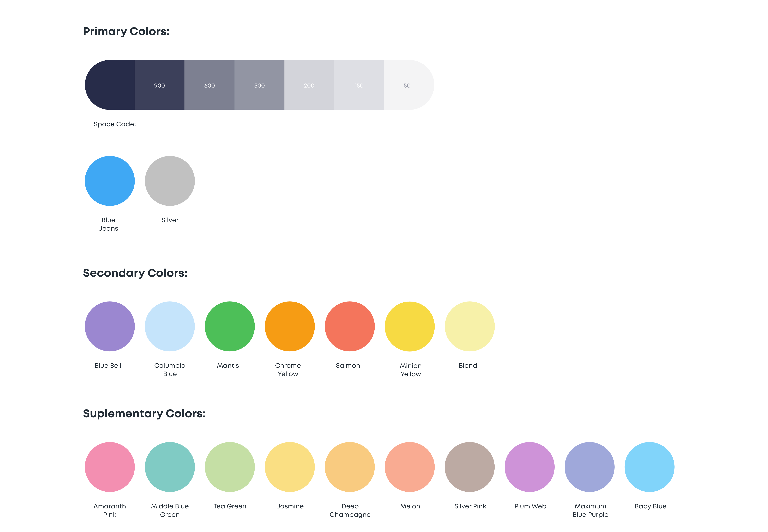Pick the 600 shade in the bar

tap(209, 85)
